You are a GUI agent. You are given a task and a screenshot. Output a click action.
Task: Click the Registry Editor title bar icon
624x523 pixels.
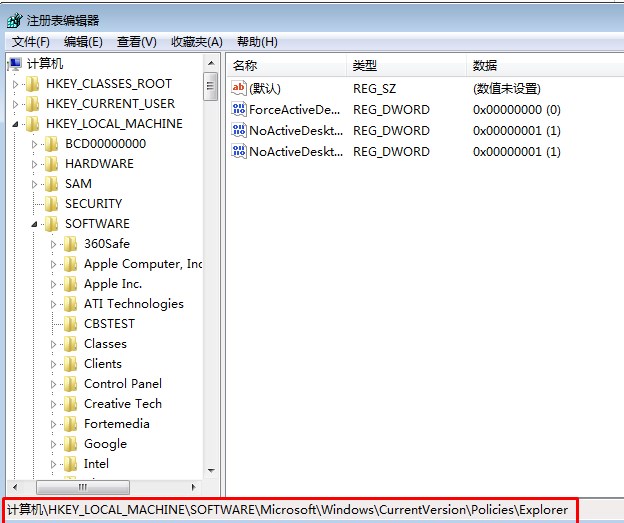(15, 20)
